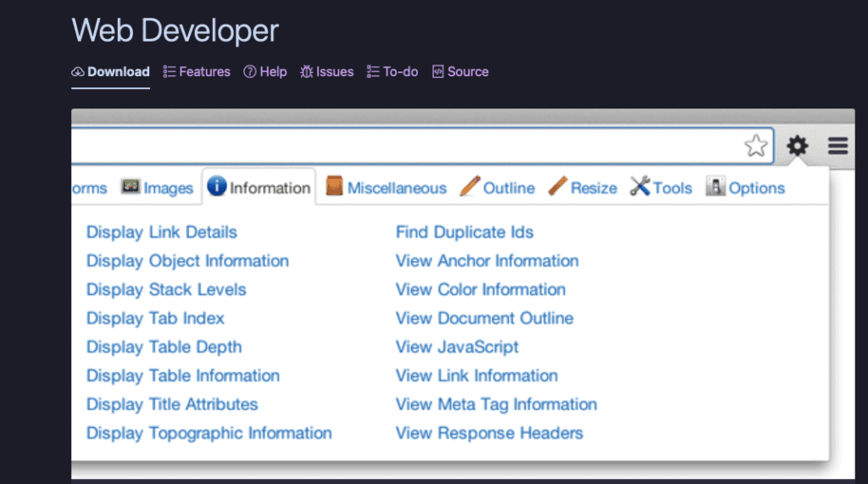Click the Outline pencil icon

point(470,186)
